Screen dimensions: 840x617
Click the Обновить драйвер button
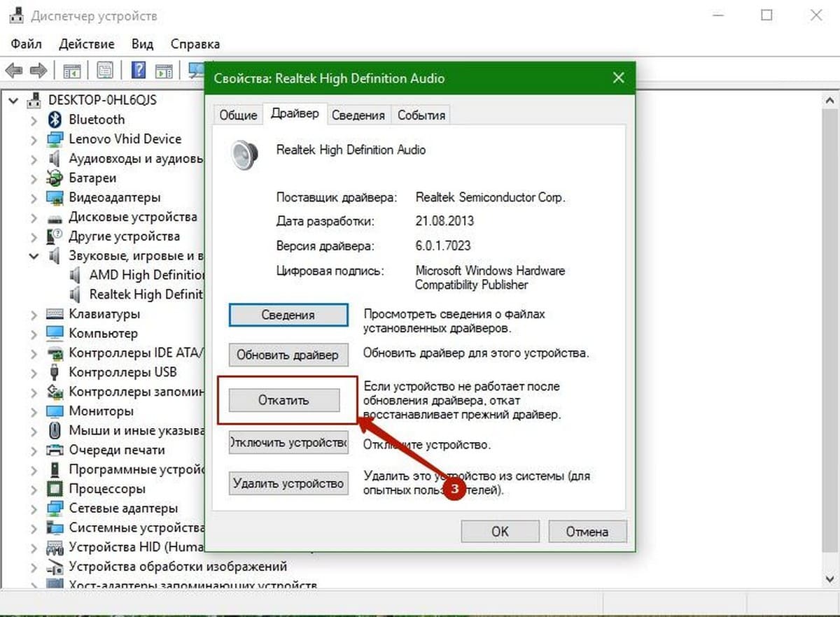288,354
